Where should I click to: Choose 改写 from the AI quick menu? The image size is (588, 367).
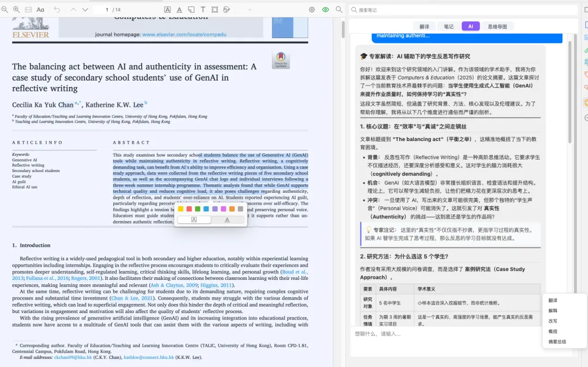(553, 321)
